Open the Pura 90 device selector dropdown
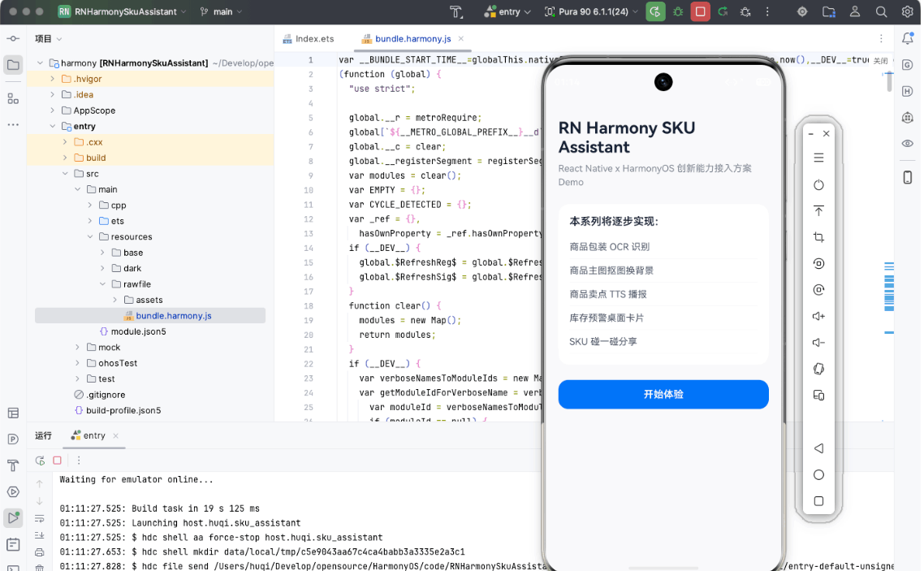The height and width of the screenshot is (571, 924). tap(591, 12)
